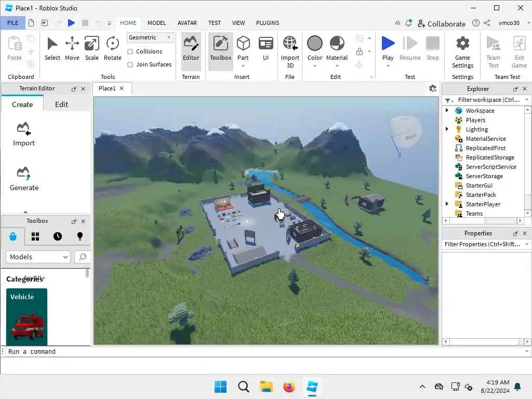The width and height of the screenshot is (532, 399).
Task: Click the Share icon beside Help
Action: (487, 23)
